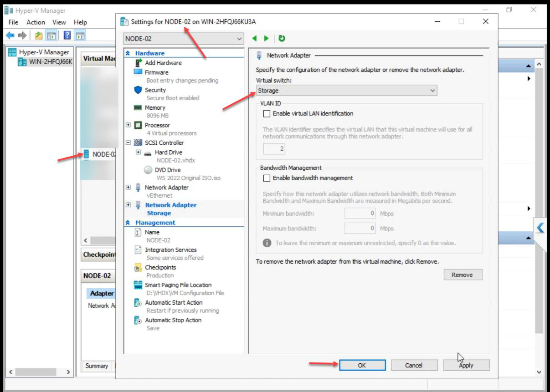Select the Hard Drive icon

coord(148,153)
